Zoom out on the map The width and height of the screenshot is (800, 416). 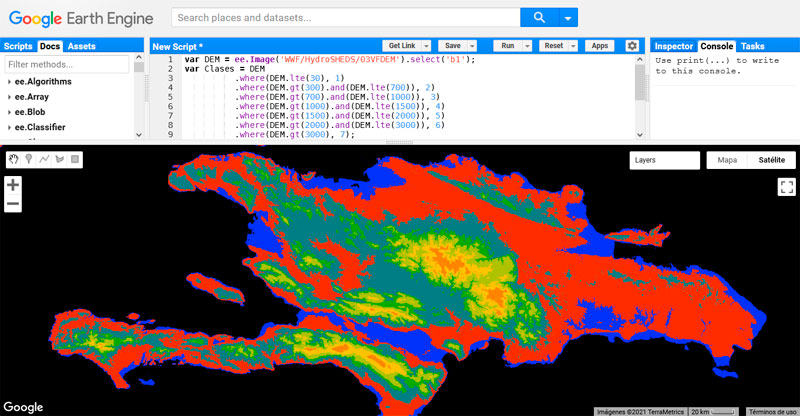click(13, 204)
